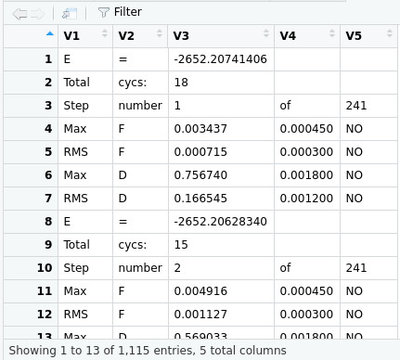Sort by the row index column arrow
This screenshot has width=400, height=360.
coord(50,33)
